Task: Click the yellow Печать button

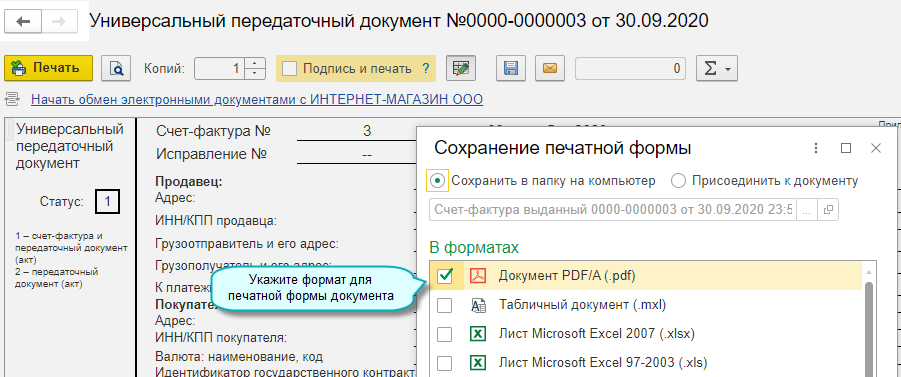Action: pos(48,68)
